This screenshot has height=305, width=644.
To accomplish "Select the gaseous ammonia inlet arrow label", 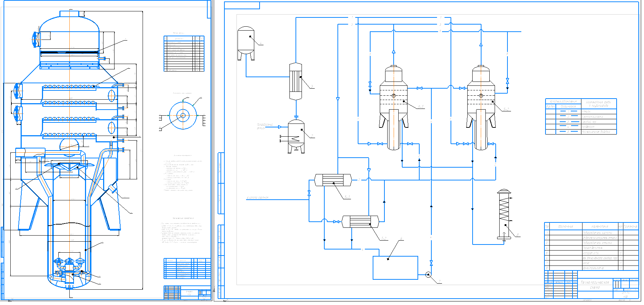I will (265, 126).
